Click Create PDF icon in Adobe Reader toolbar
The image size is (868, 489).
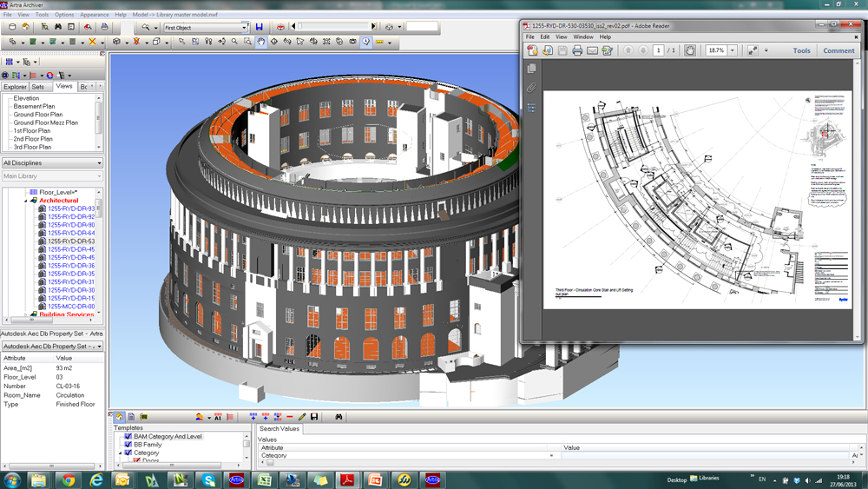click(x=533, y=50)
